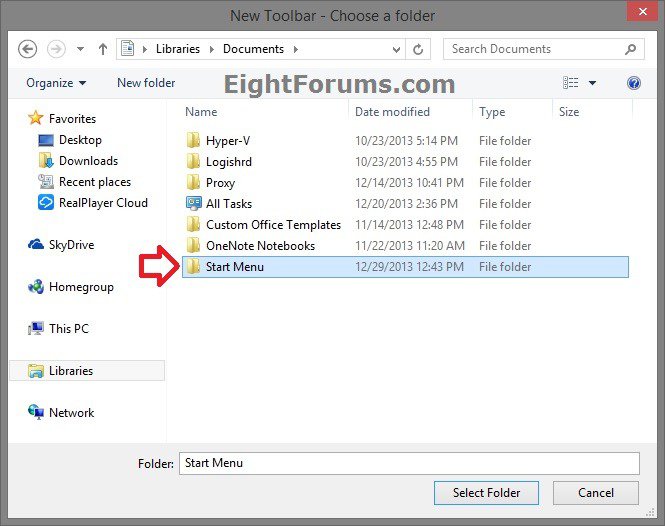Expand the Organize dropdown menu
The image size is (665, 526).
pos(56,83)
